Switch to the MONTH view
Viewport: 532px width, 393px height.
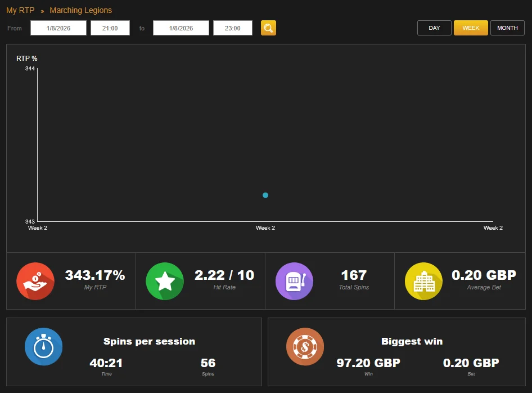[x=507, y=28]
